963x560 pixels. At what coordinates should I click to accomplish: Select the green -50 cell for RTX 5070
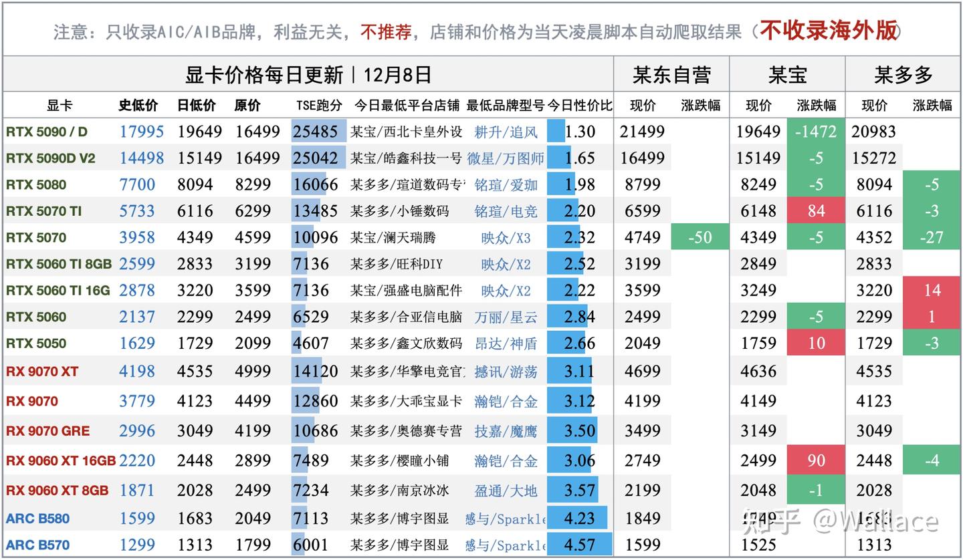tap(700, 237)
